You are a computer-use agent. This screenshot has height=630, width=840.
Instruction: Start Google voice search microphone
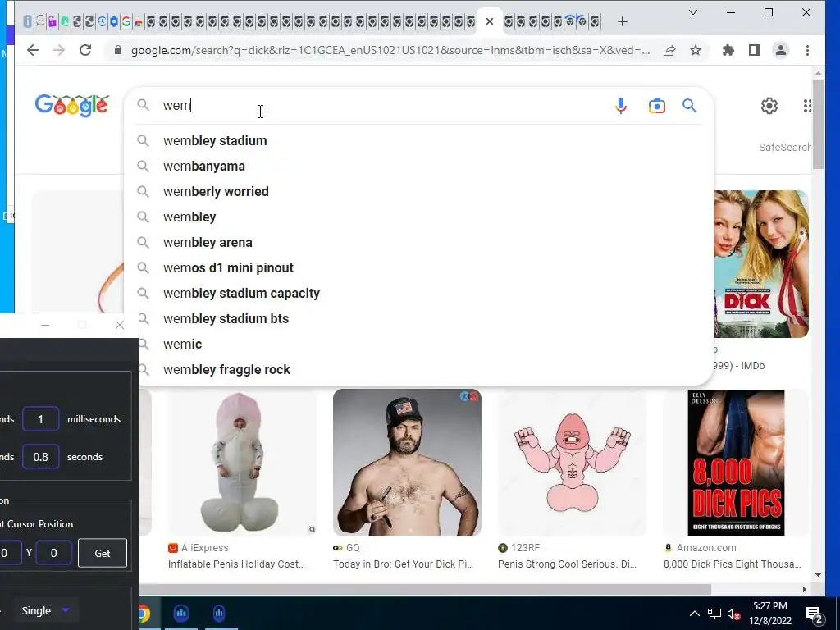(621, 106)
